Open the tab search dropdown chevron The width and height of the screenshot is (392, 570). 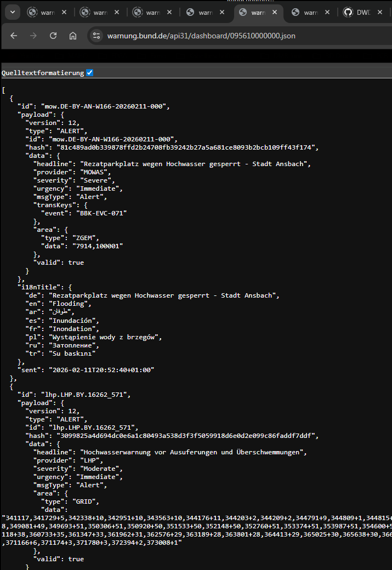click(12, 12)
